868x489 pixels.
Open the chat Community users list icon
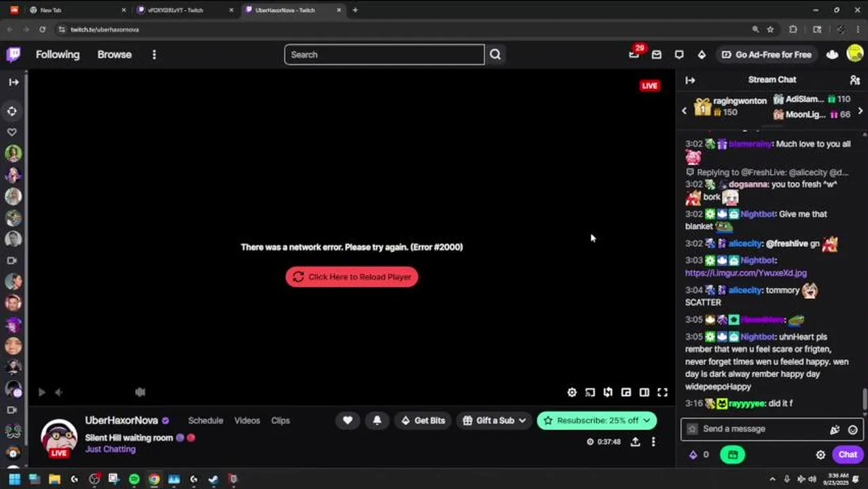(x=855, y=80)
